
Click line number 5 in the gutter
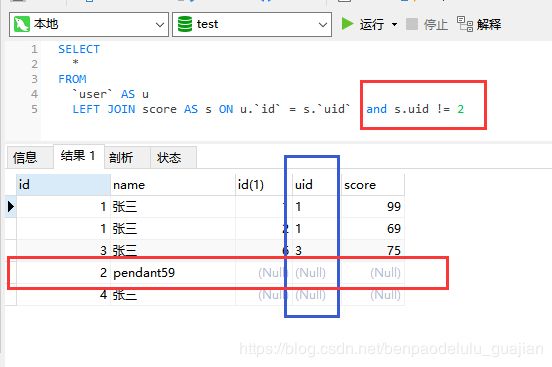[x=34, y=109]
